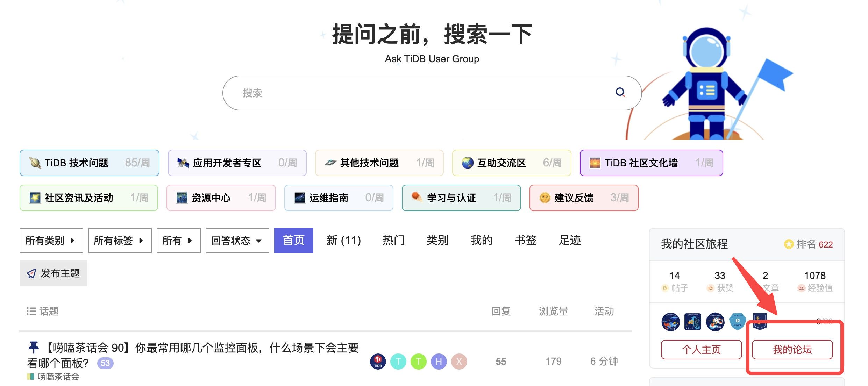The height and width of the screenshot is (386, 868).
Task: Click the TiDB logo avatar in replies
Action: tap(378, 362)
